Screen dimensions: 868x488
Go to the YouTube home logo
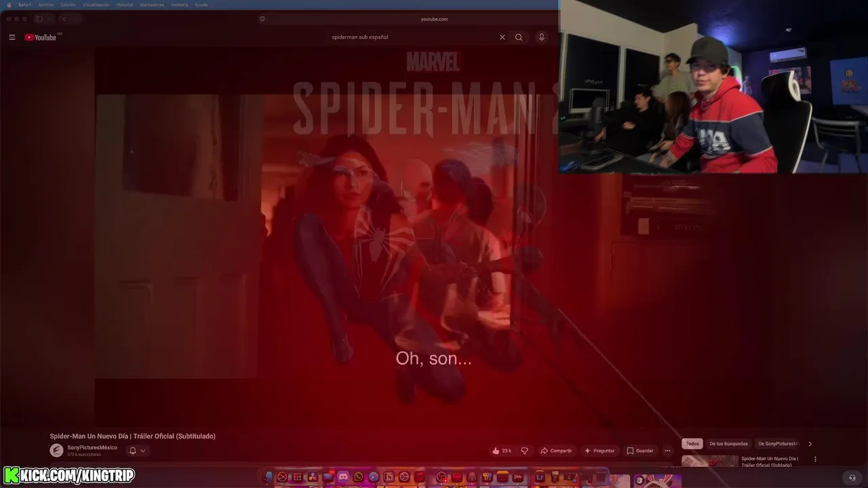tap(40, 37)
